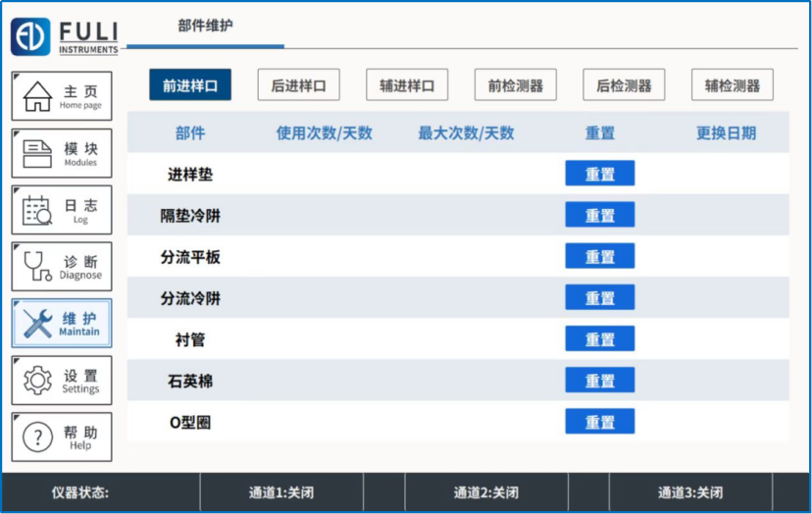Click the 通道3:关闭 status entry
Image resolution: width=812 pixels, height=514 pixels.
click(690, 492)
